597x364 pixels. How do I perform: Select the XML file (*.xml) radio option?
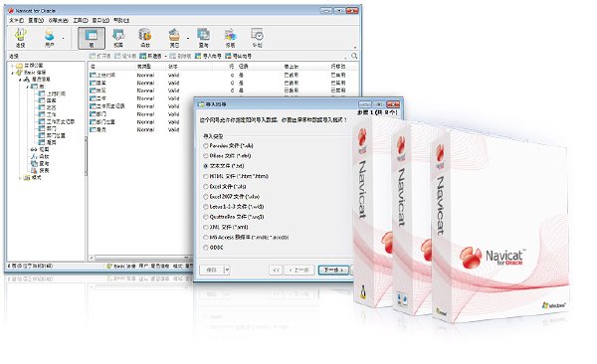[x=226, y=227]
